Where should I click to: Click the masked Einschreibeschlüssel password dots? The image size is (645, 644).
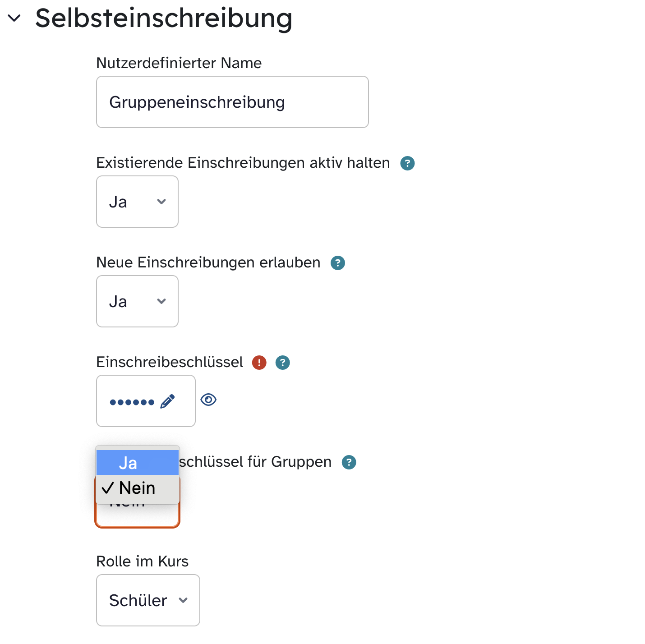[x=132, y=402]
